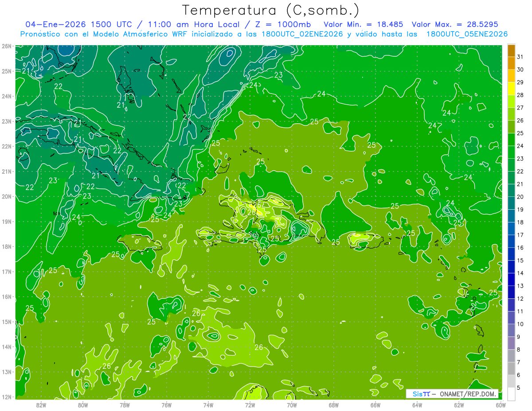Click the colorbar label 27

520,108
